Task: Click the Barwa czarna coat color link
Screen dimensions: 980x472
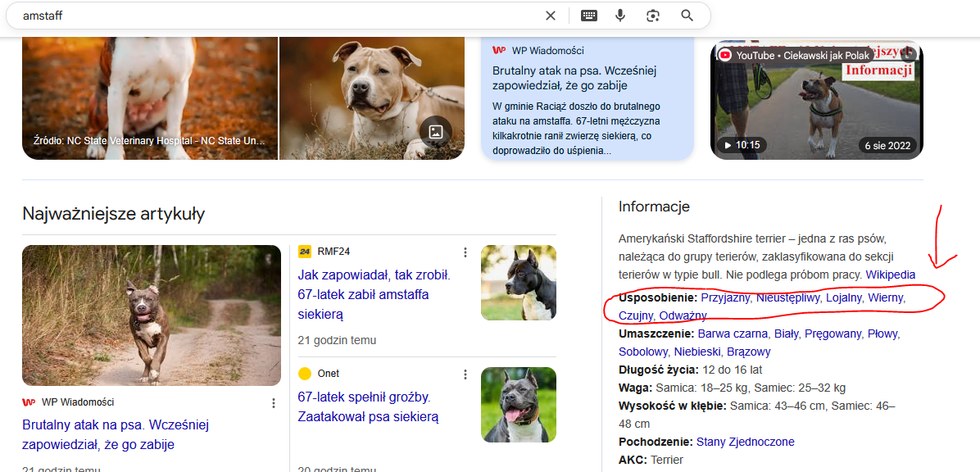Action: (x=733, y=334)
